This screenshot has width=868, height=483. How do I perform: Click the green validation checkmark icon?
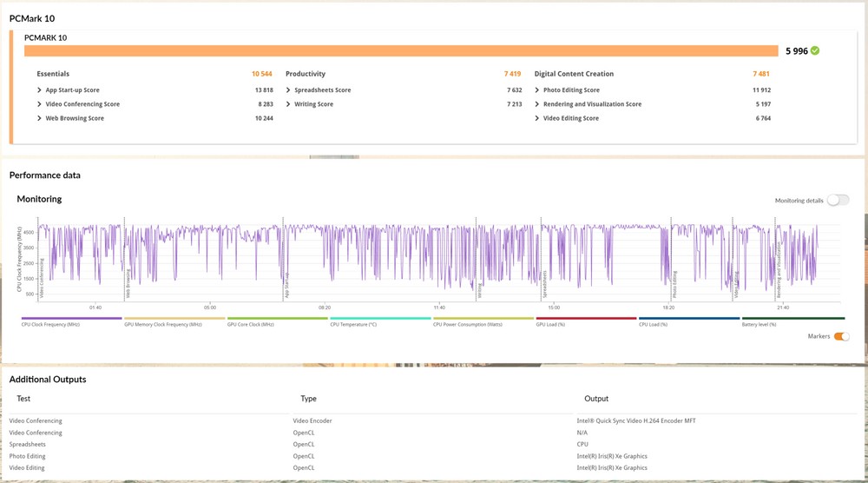click(814, 51)
